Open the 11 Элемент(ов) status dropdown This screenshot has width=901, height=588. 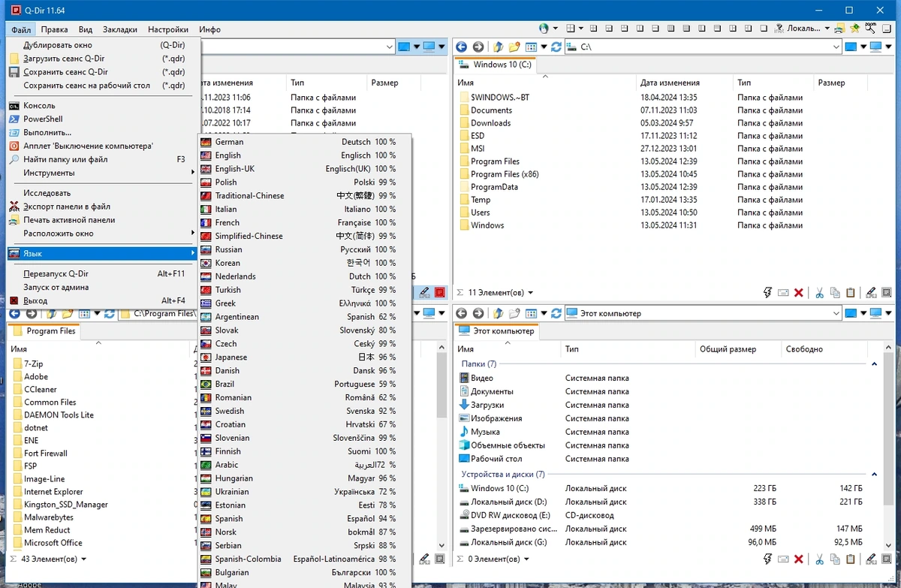tap(531, 293)
